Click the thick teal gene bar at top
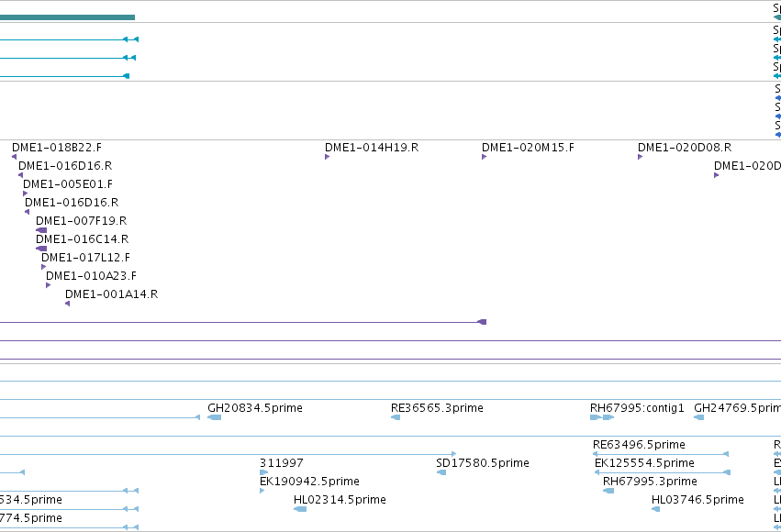 click(67, 17)
